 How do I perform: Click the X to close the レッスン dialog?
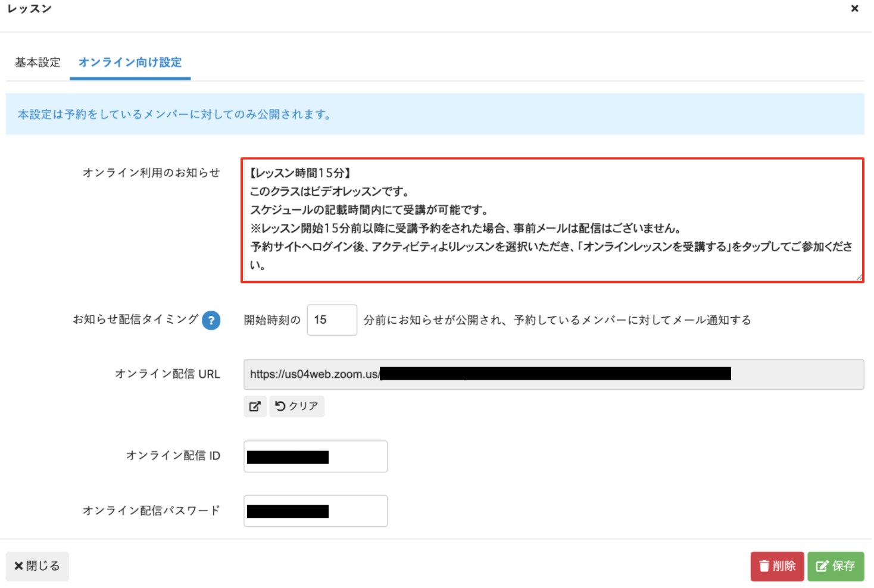click(855, 8)
